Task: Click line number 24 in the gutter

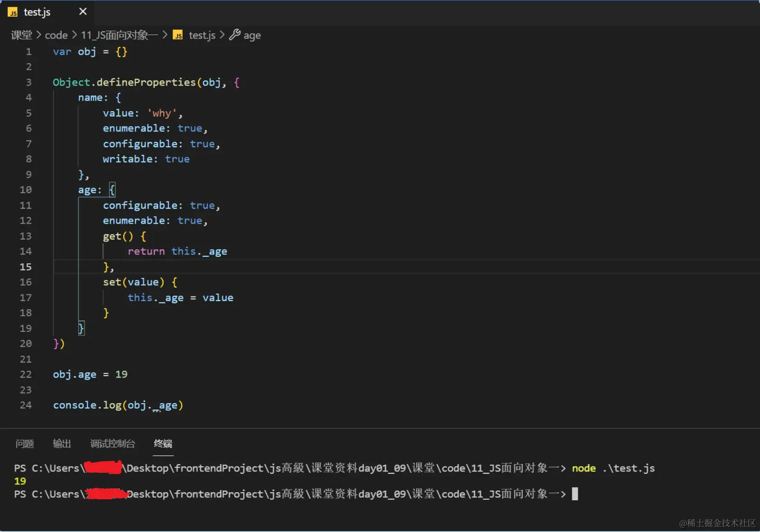Action: [26, 405]
